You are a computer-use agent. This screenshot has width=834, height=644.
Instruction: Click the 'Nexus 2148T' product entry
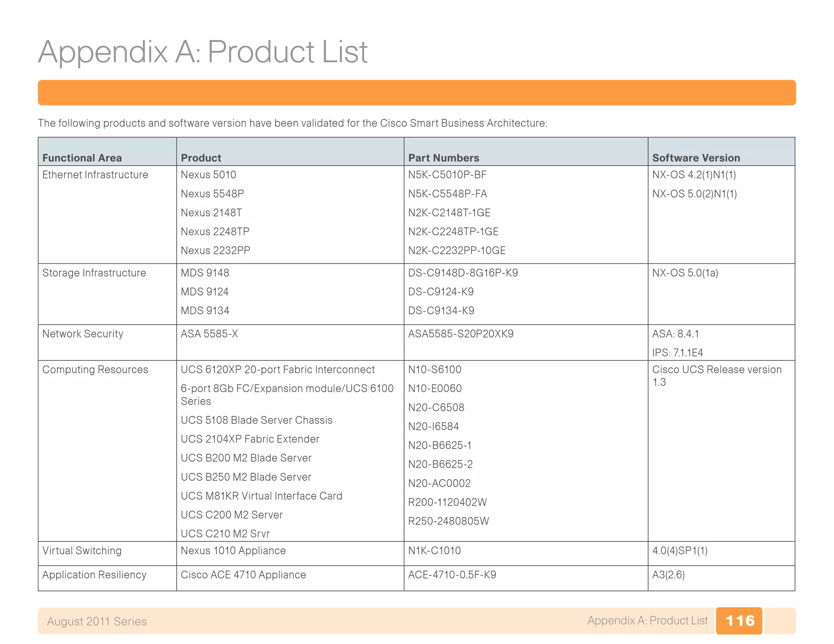[211, 212]
